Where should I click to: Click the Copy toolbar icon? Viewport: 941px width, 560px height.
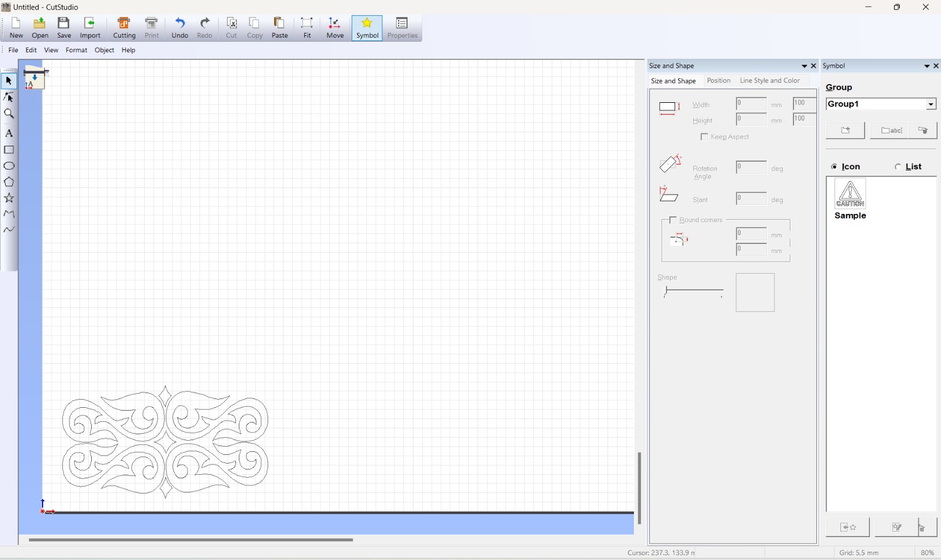pyautogui.click(x=255, y=28)
